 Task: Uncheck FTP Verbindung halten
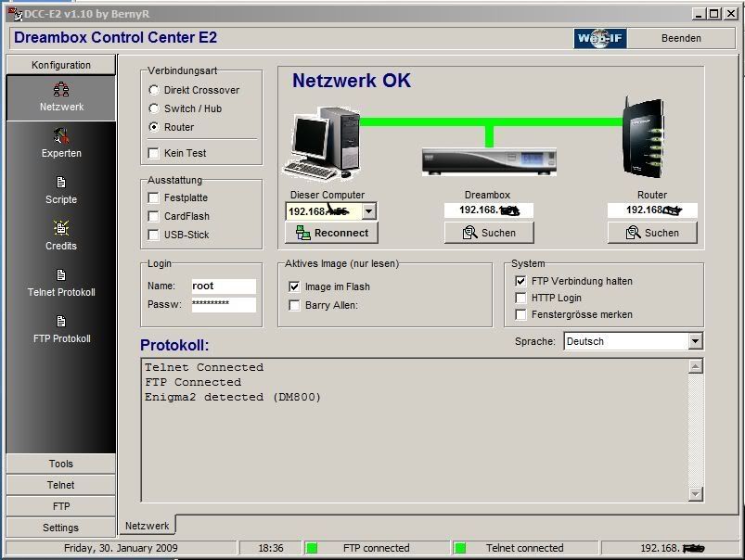[x=520, y=281]
